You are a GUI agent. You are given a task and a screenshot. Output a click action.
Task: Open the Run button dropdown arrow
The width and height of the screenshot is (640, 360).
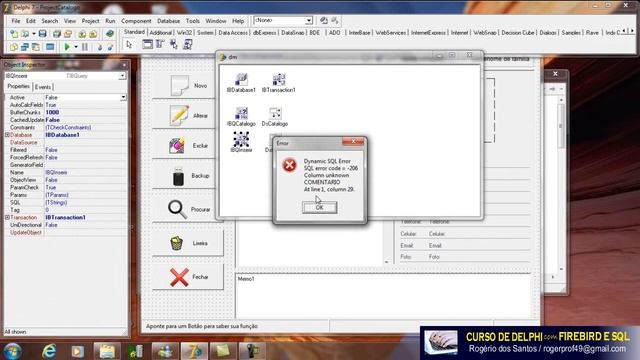coord(76,47)
